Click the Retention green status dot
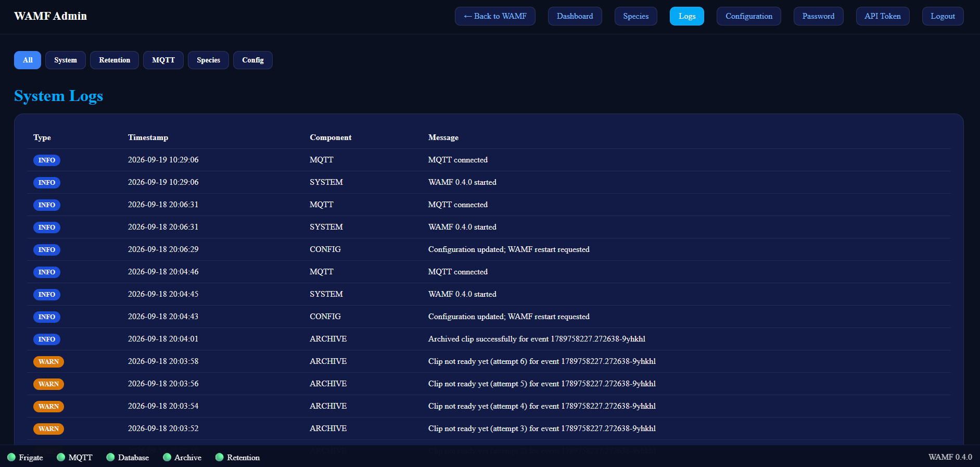Screen dimensions: 980x467 (220, 457)
